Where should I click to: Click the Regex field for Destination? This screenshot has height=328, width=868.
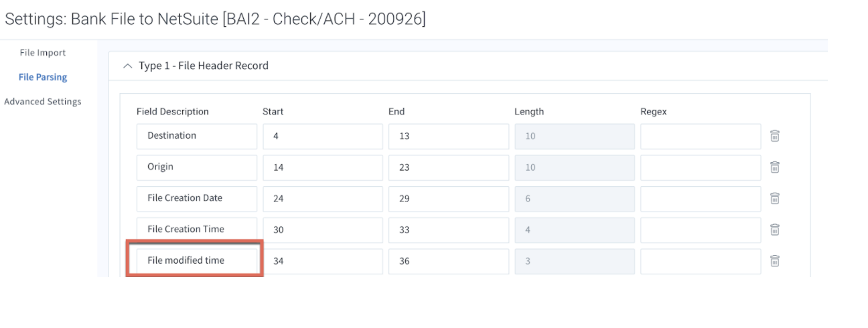click(x=701, y=137)
